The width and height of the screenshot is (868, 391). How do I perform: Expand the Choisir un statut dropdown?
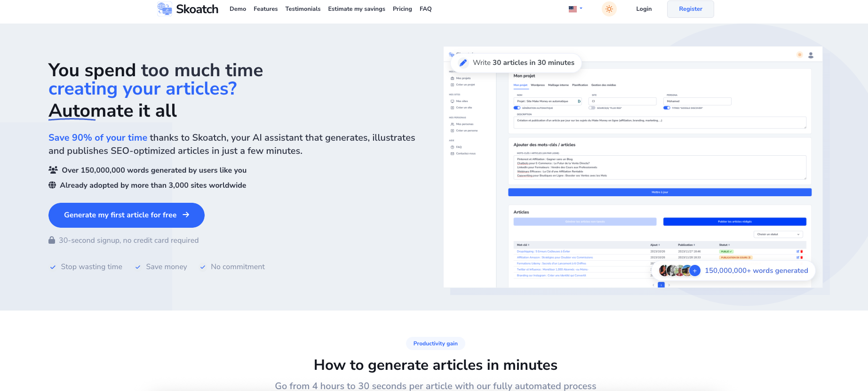[778, 234]
